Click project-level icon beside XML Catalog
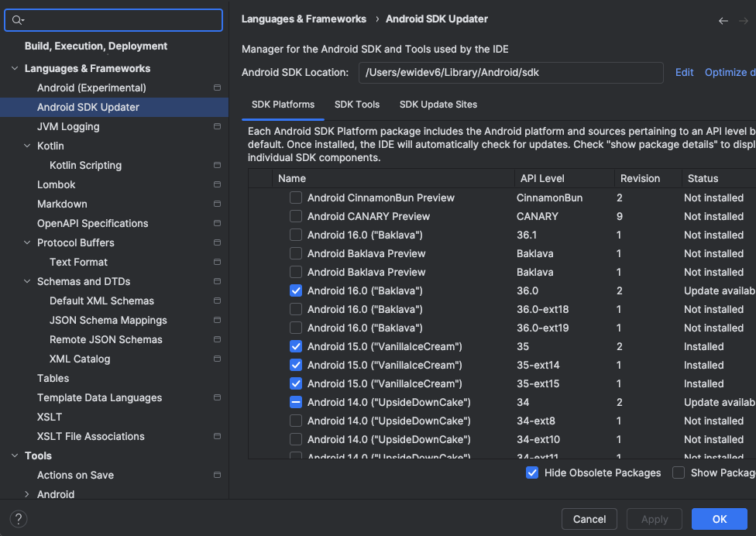 coord(217,359)
